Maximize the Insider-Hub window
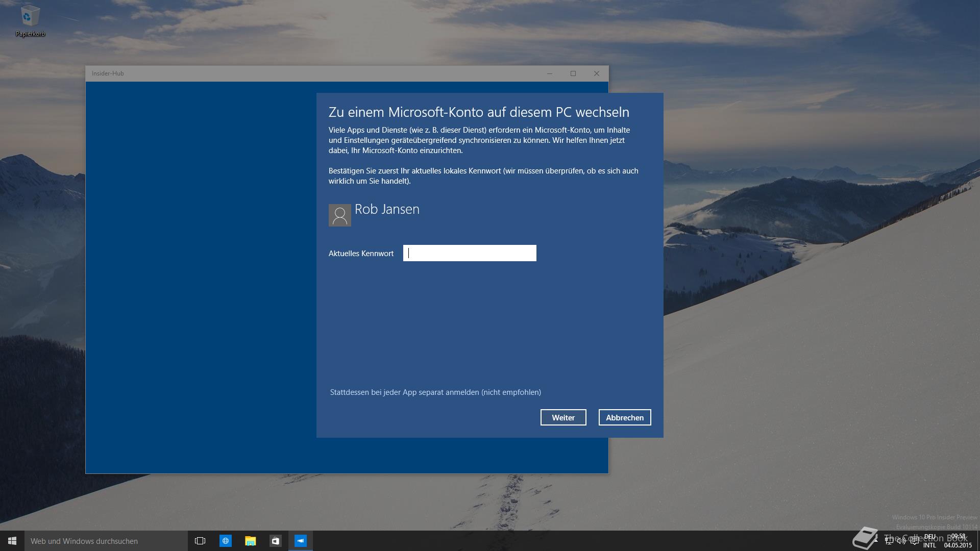This screenshot has width=980, height=551. (x=573, y=73)
